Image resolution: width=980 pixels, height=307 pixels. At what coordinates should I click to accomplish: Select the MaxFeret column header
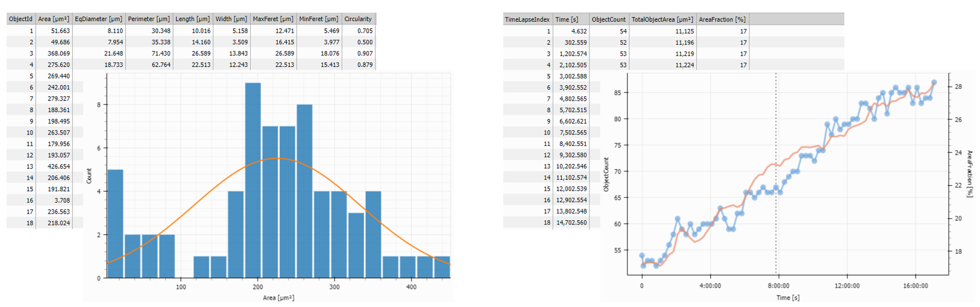(273, 19)
